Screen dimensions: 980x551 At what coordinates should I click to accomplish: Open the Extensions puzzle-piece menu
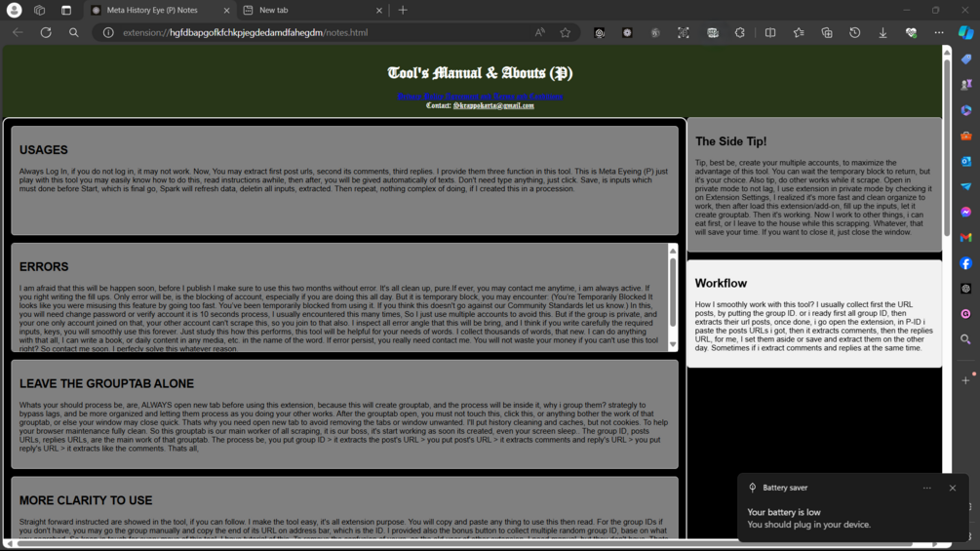point(740,32)
